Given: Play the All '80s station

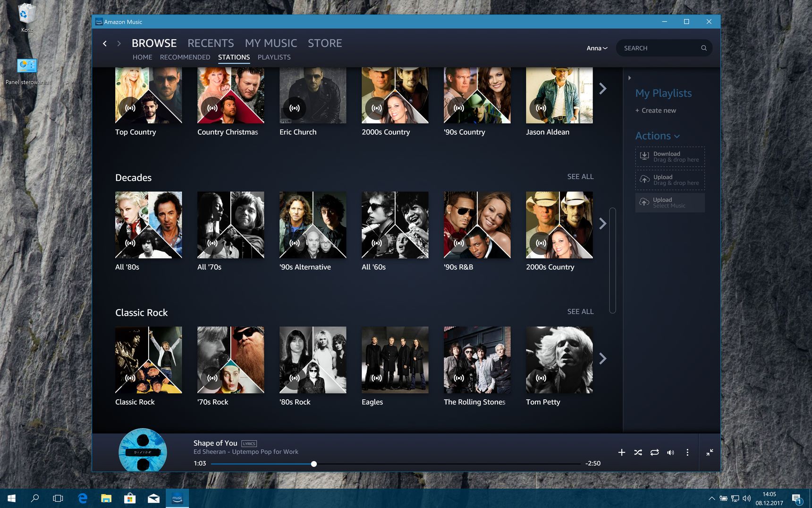Looking at the screenshot, I should 130,243.
